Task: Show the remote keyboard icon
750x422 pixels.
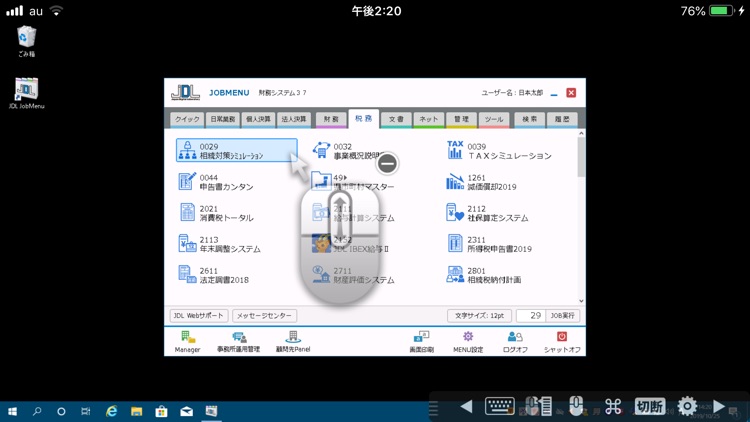Action: coord(499,406)
